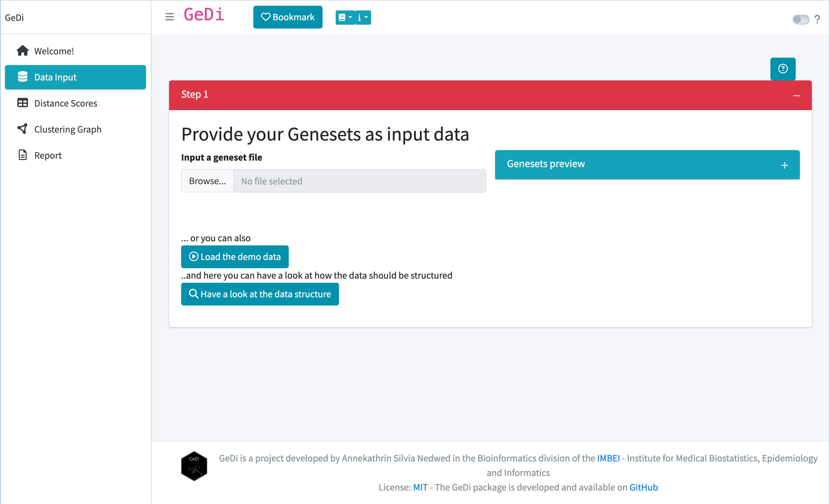Viewport: 830px width, 504px height.
Task: Collapse Step 1 section header
Action: tap(796, 96)
